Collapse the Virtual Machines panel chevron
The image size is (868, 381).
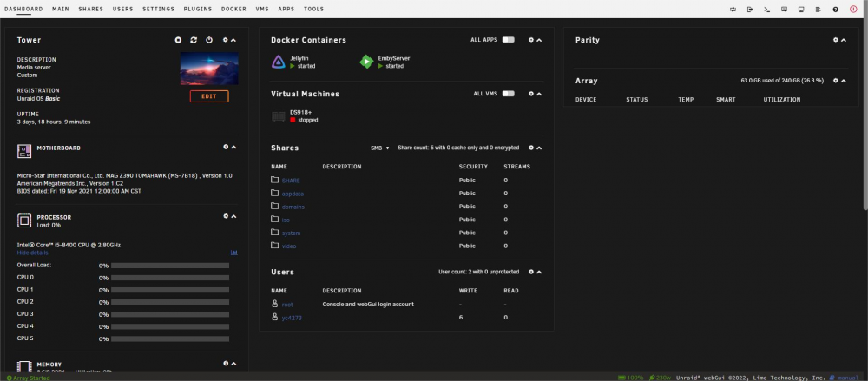pyautogui.click(x=539, y=94)
